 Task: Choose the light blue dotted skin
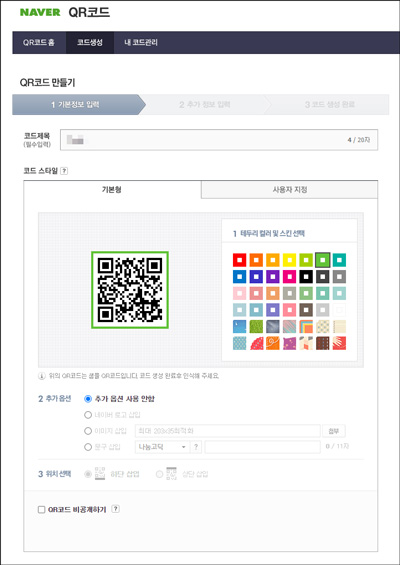point(239,343)
